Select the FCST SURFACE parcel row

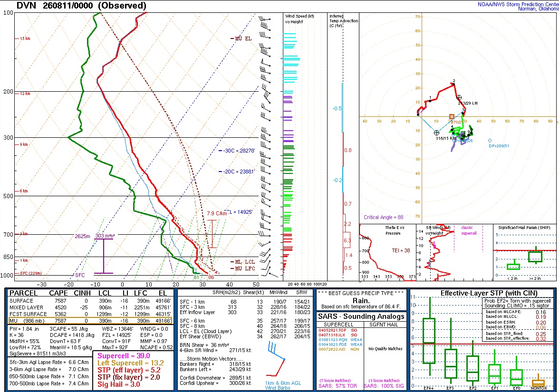[89, 315]
